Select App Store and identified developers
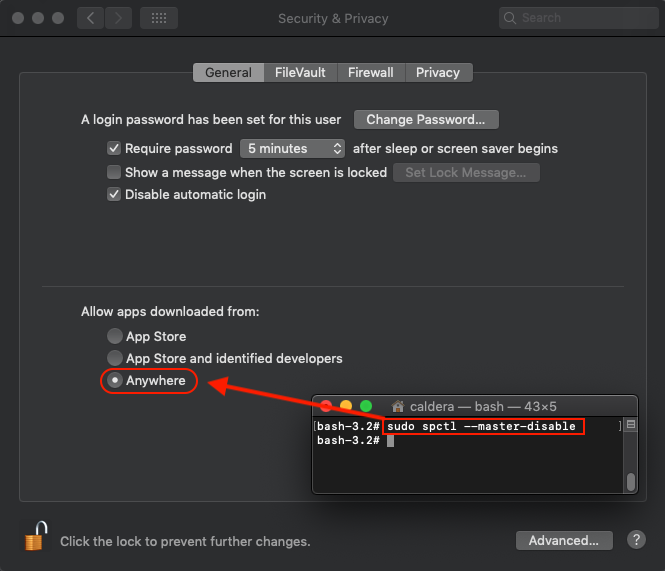The width and height of the screenshot is (665, 571). pos(115,358)
